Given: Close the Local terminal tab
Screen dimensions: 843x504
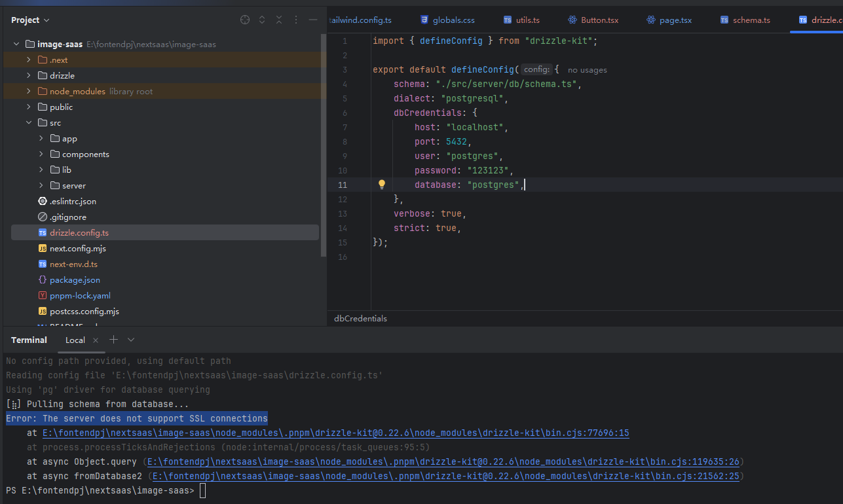Looking at the screenshot, I should 96,340.
